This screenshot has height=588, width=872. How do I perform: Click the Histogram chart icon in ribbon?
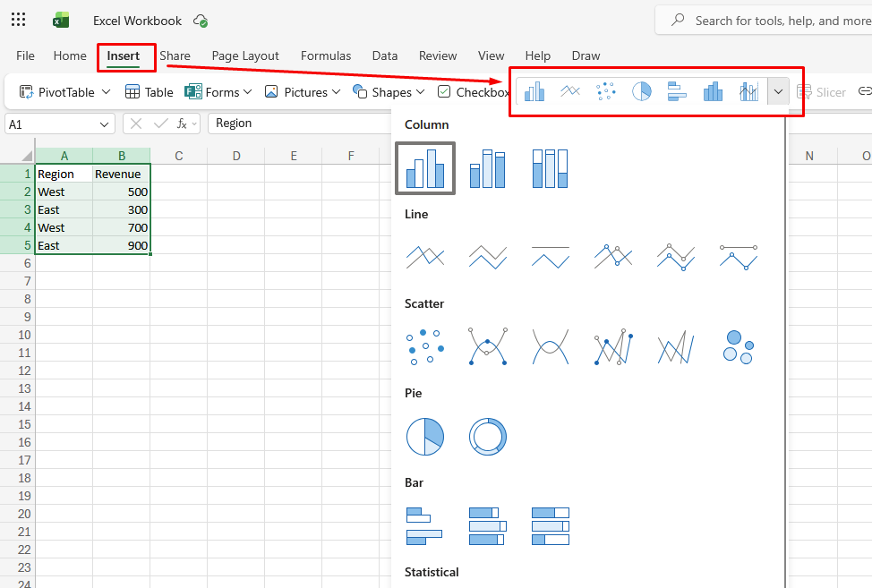713,91
